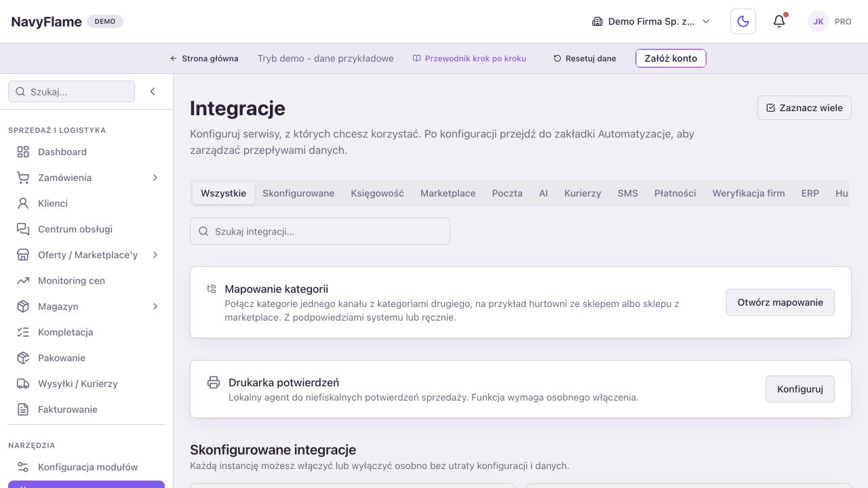
Task: Click the Mapowanie kategorii tree icon
Action: click(212, 289)
